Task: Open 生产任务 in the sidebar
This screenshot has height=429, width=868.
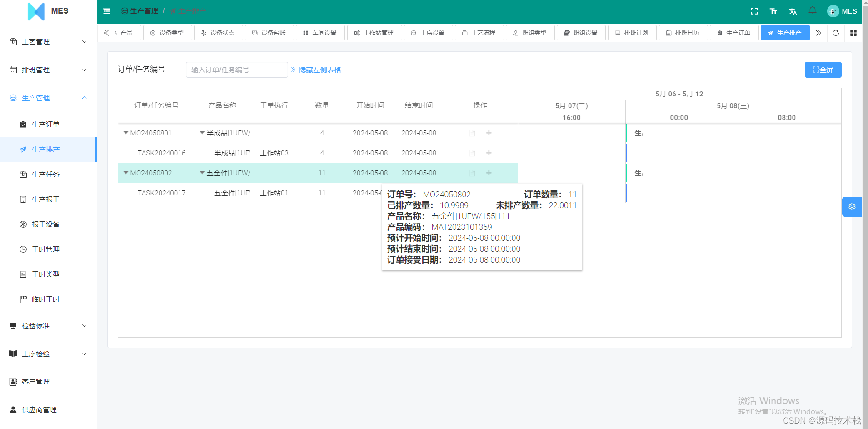Action: [48, 175]
